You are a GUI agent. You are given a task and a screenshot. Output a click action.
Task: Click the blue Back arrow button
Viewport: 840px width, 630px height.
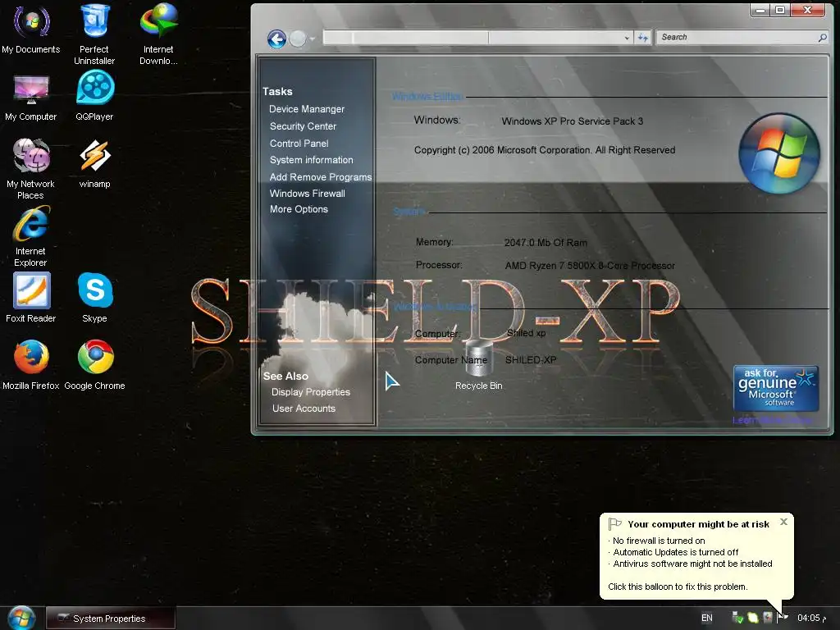tap(276, 39)
